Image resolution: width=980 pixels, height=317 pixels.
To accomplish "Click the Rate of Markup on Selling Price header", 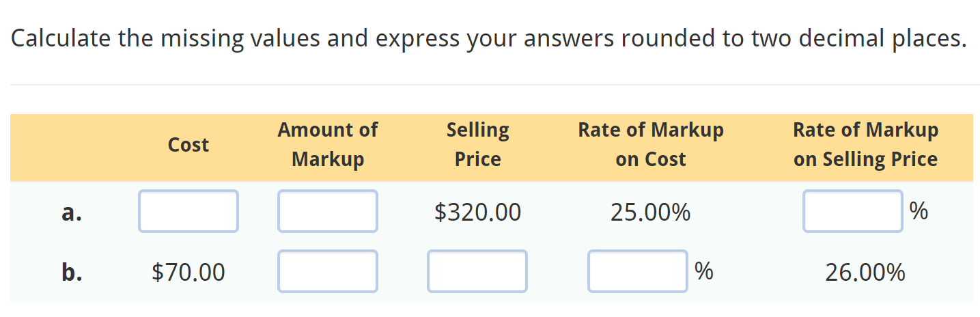I will (865, 145).
